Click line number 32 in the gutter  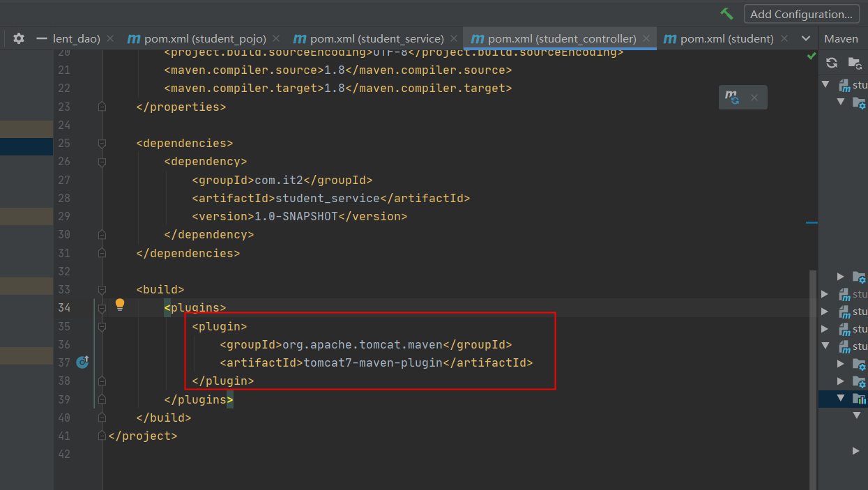[64, 271]
